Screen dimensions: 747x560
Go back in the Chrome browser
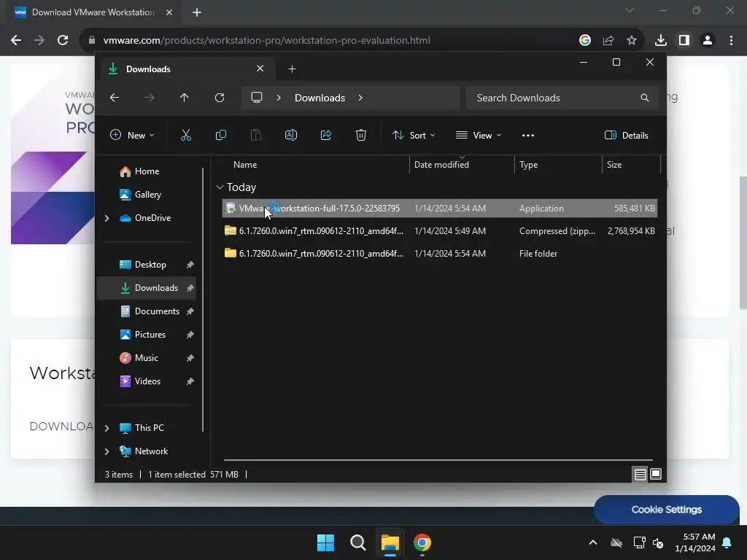(16, 41)
